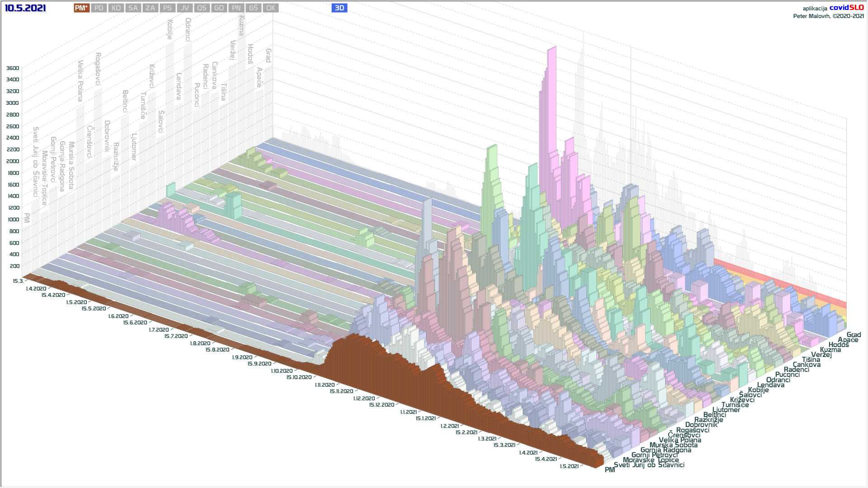Click the 10.5.2021 date label
Screen dimensions: 868x488
25,8
